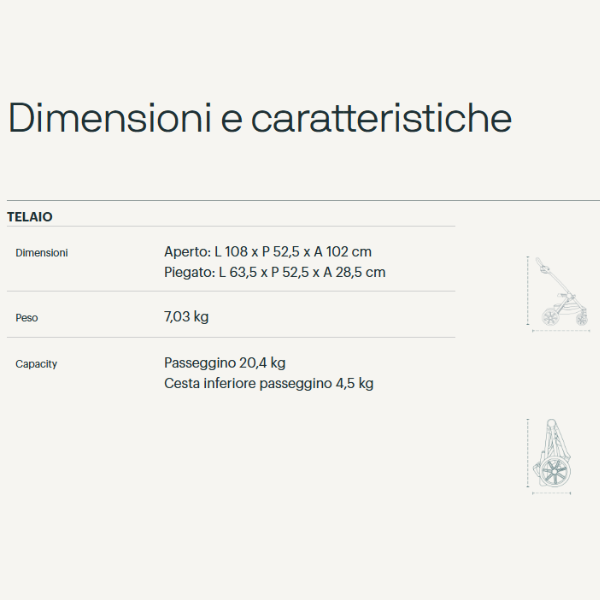
Task: Click the large wheel of folded stroller
Action: coord(554,470)
